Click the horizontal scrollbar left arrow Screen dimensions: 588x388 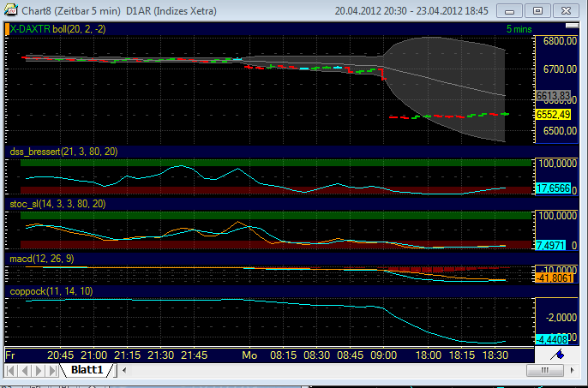pos(124,370)
